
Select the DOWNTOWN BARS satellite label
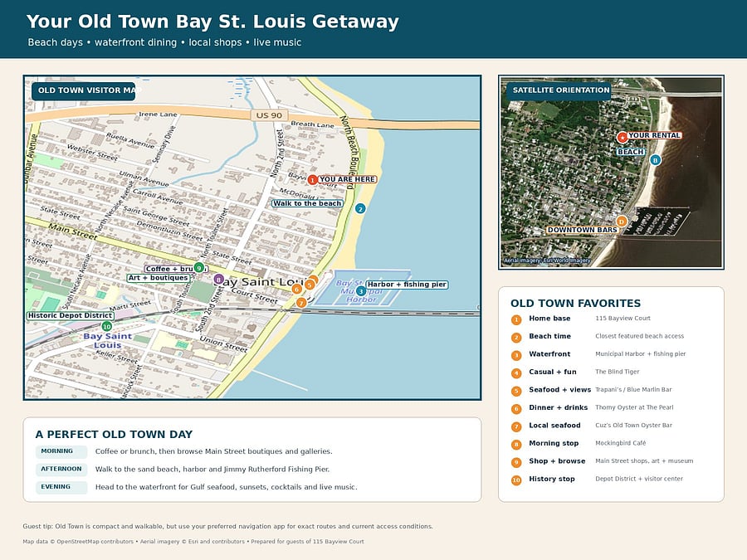coord(582,230)
